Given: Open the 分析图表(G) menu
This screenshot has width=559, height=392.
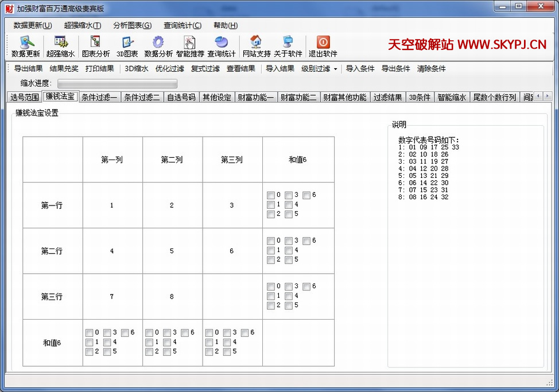Looking at the screenshot, I should (132, 25).
